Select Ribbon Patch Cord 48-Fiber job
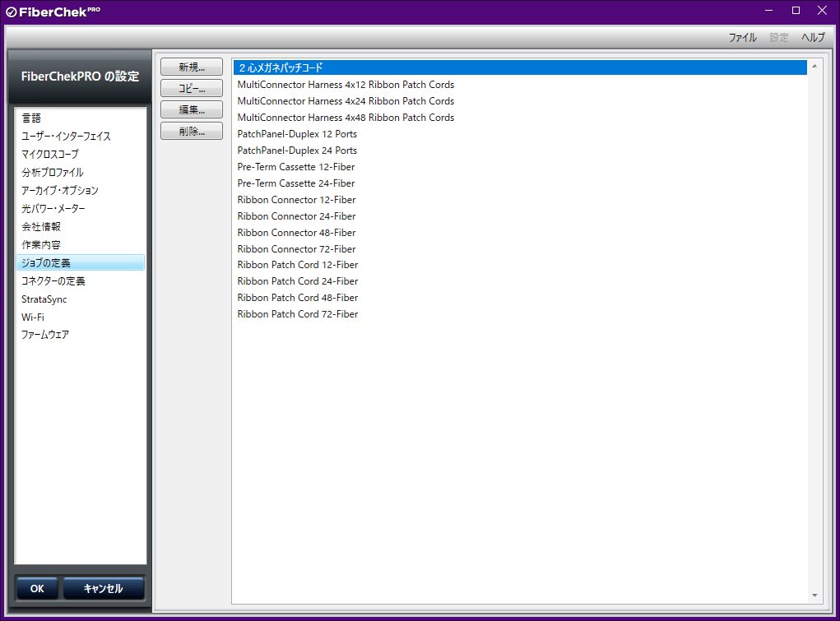This screenshot has width=840, height=621. [520, 298]
